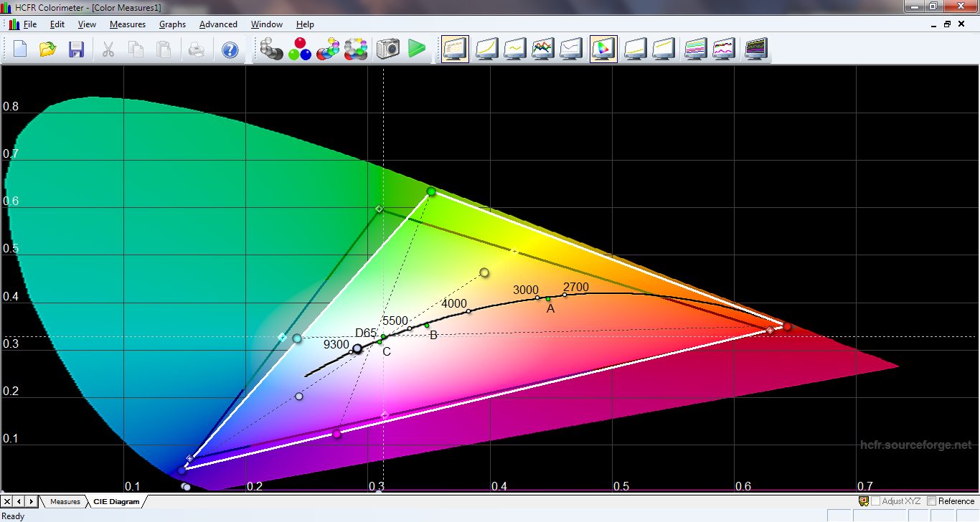Click the camera icon in toolbar
The width and height of the screenshot is (980, 522).
[388, 49]
